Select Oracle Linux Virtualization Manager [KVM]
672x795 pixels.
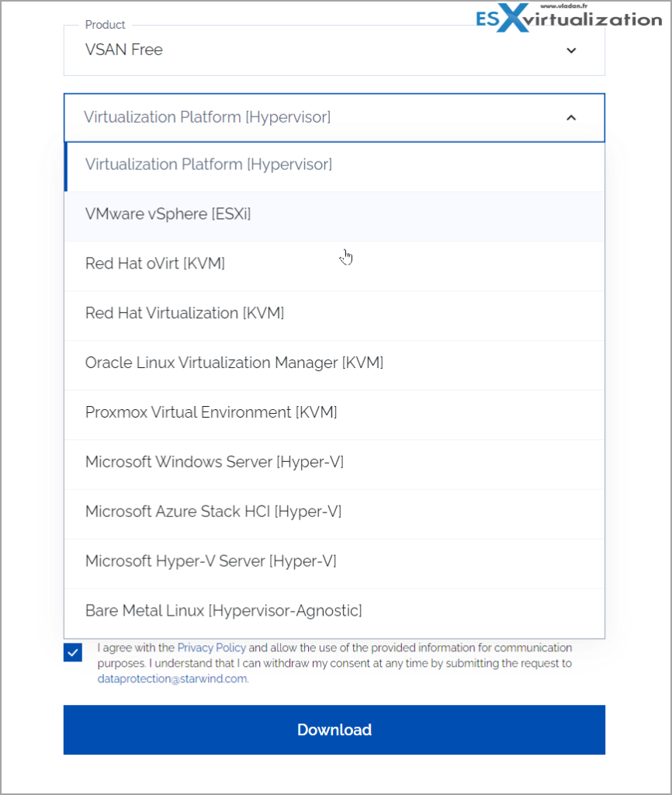pyautogui.click(x=234, y=363)
